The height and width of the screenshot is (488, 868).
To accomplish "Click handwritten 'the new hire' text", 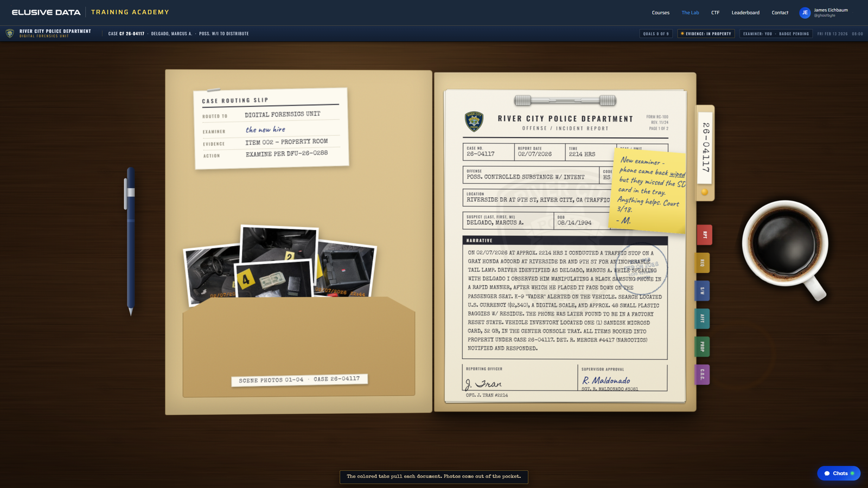I will coord(265,130).
